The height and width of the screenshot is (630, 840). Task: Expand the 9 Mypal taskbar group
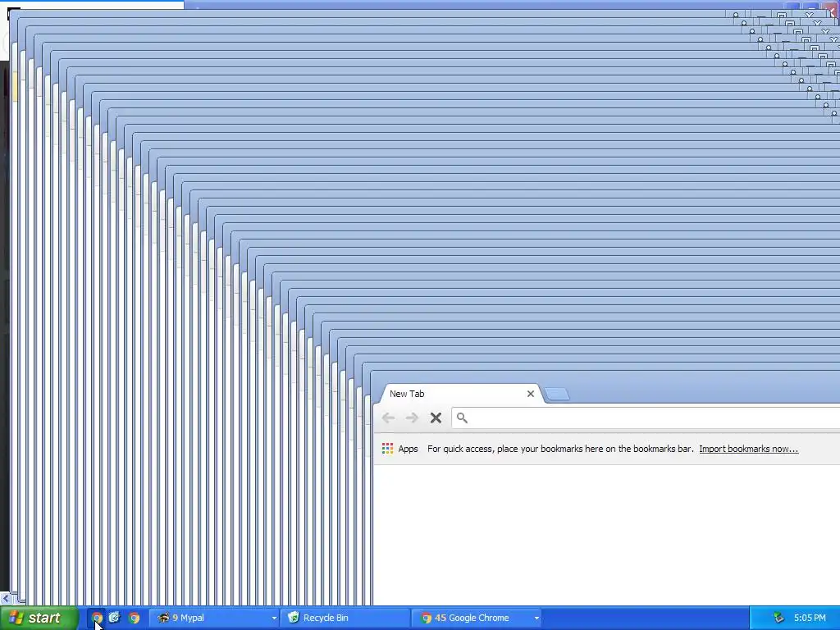[215, 618]
